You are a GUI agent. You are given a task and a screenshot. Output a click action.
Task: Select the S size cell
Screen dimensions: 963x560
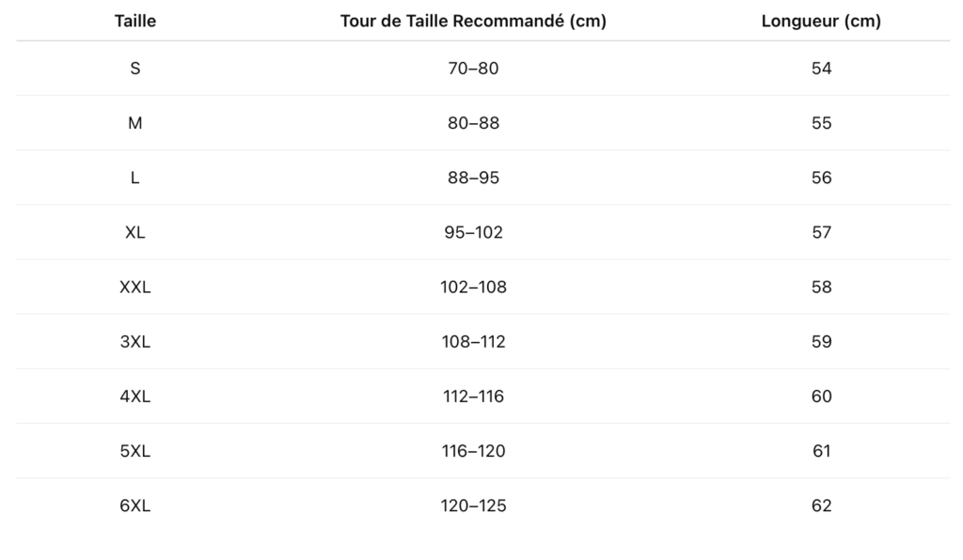(x=135, y=69)
